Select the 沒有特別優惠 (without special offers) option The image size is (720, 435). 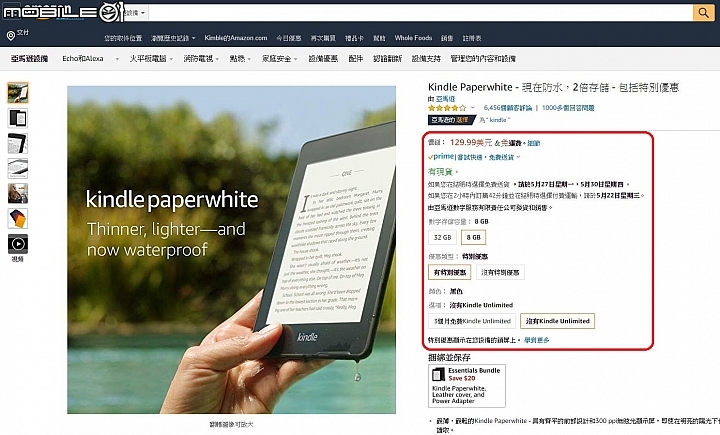pyautogui.click(x=500, y=272)
